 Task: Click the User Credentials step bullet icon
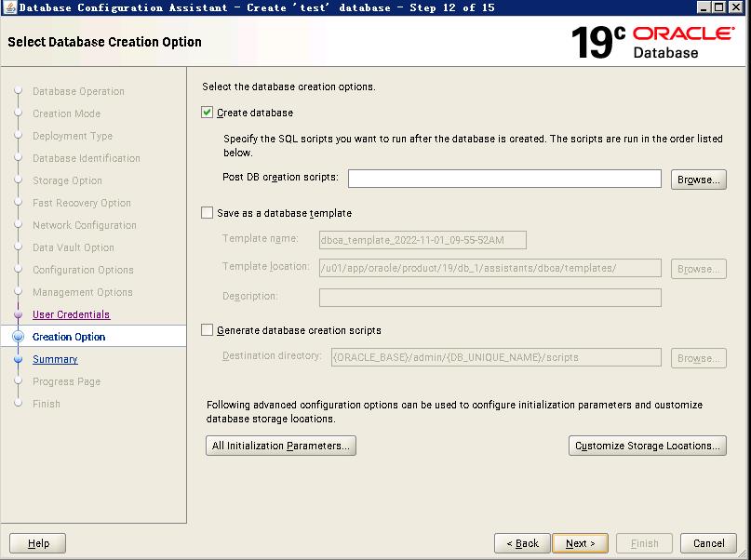click(x=19, y=314)
